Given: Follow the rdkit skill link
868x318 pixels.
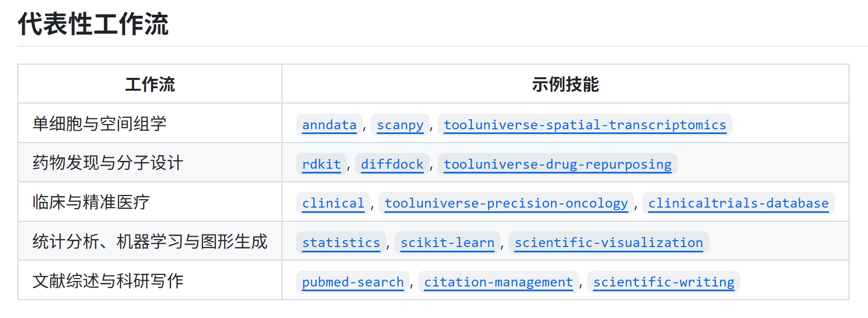Looking at the screenshot, I should [x=321, y=165].
